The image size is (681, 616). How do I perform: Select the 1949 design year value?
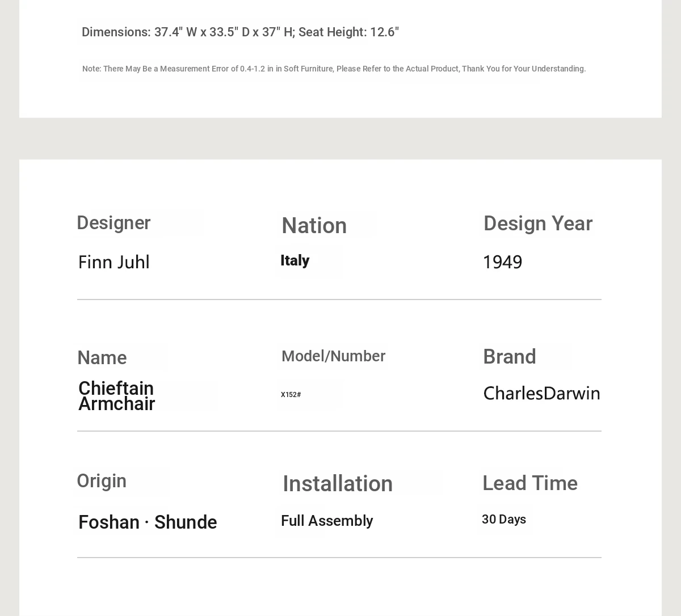tap(502, 262)
